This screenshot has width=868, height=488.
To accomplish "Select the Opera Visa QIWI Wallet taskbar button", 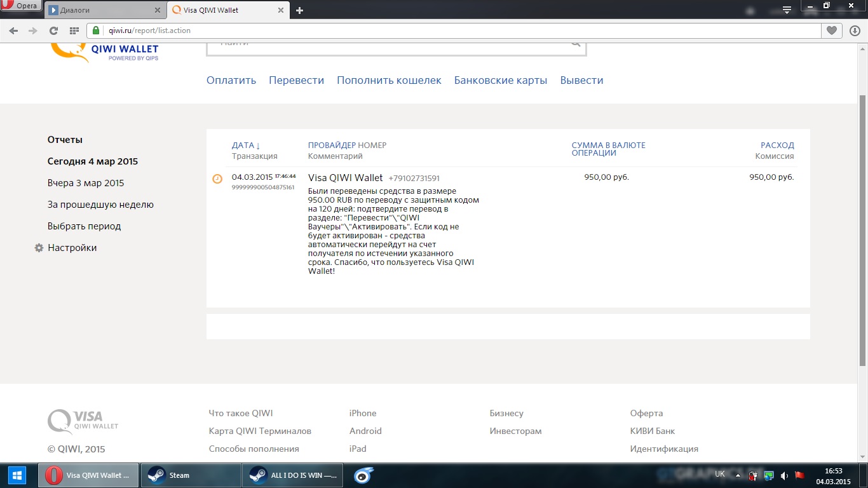I will (x=88, y=475).
